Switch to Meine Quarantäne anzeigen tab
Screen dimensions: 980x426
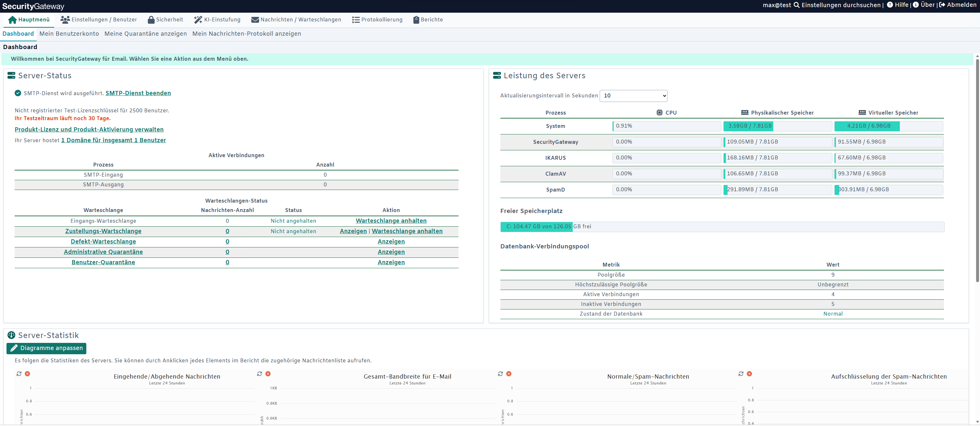click(x=146, y=34)
